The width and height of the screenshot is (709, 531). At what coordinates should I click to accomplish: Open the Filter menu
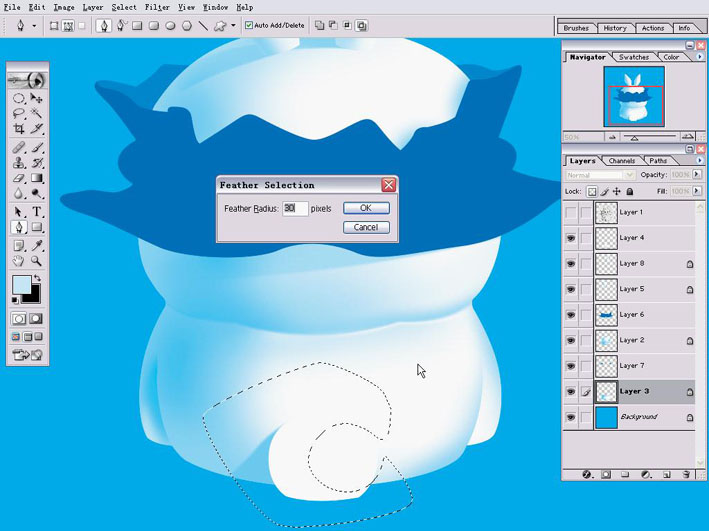click(x=157, y=7)
